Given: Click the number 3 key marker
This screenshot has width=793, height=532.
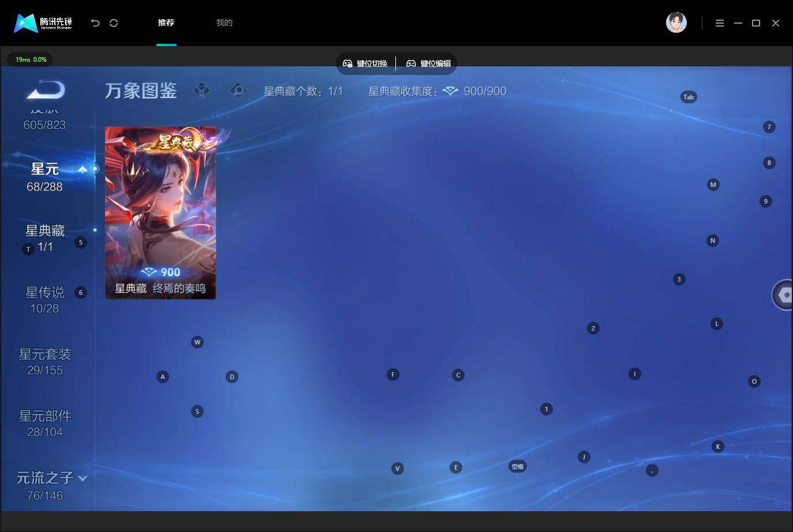Looking at the screenshot, I should (679, 279).
